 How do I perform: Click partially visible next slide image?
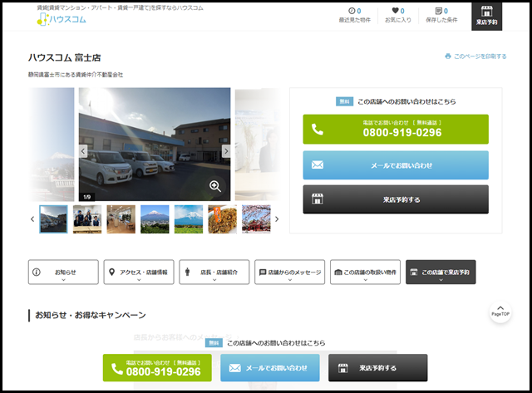coord(258,145)
